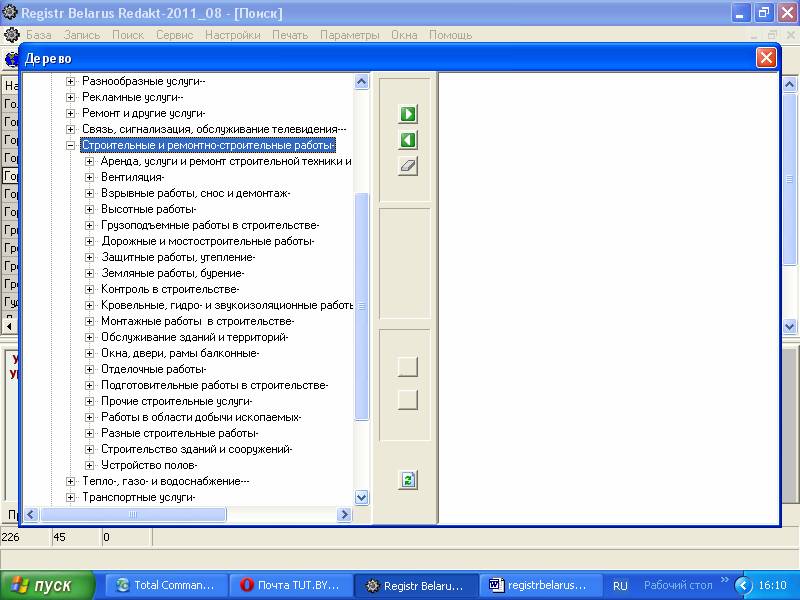Click the green right arrow button
This screenshot has width=800, height=600.
pos(407,114)
